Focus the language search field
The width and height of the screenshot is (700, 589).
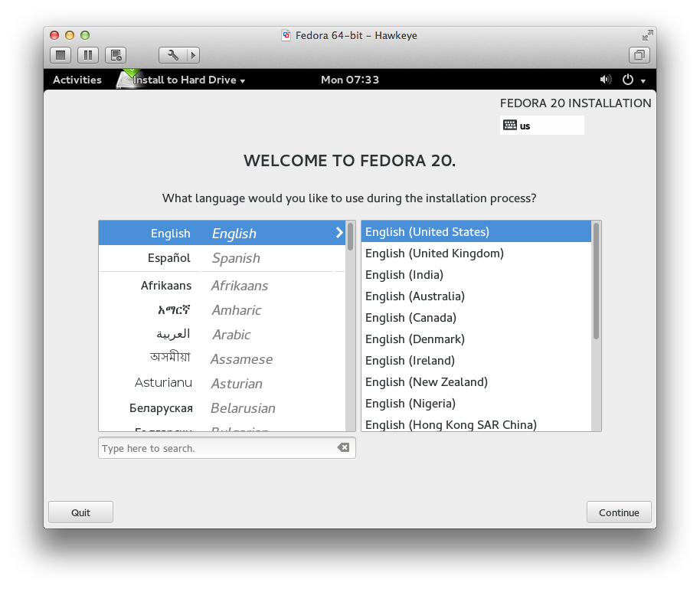(227, 448)
